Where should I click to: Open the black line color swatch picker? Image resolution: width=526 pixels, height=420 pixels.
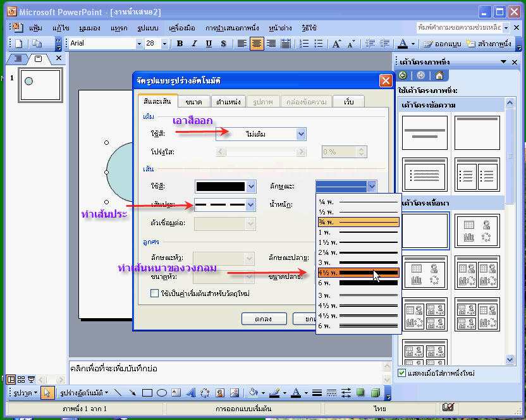(x=226, y=187)
